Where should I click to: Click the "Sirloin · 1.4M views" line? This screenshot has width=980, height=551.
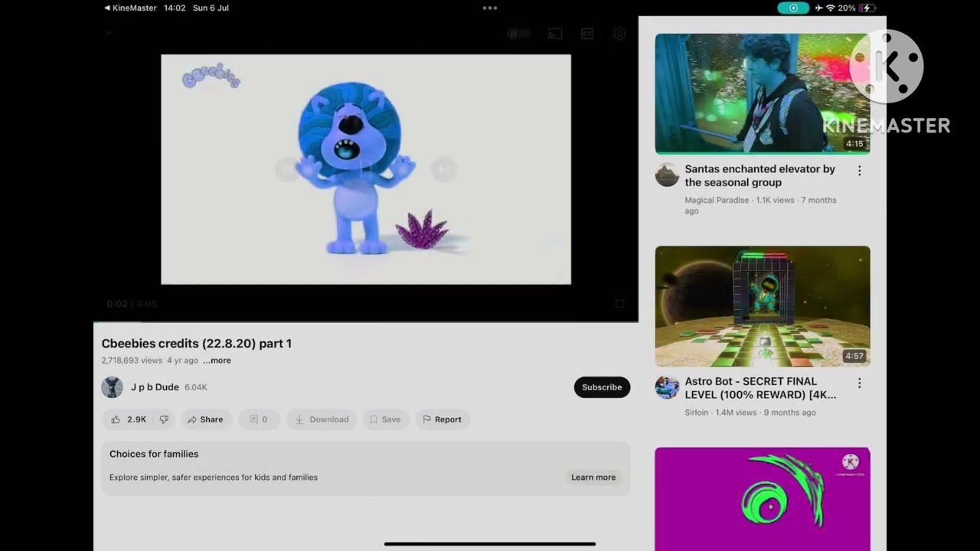[750, 412]
